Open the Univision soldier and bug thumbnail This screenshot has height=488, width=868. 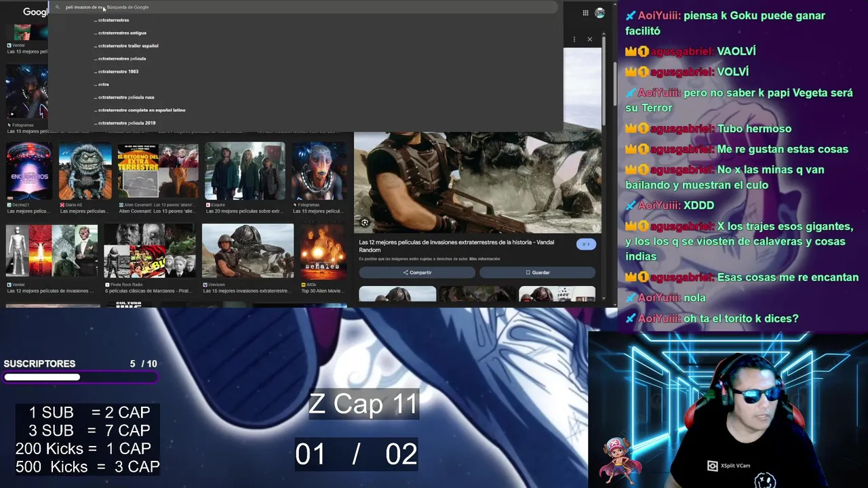[x=248, y=251]
